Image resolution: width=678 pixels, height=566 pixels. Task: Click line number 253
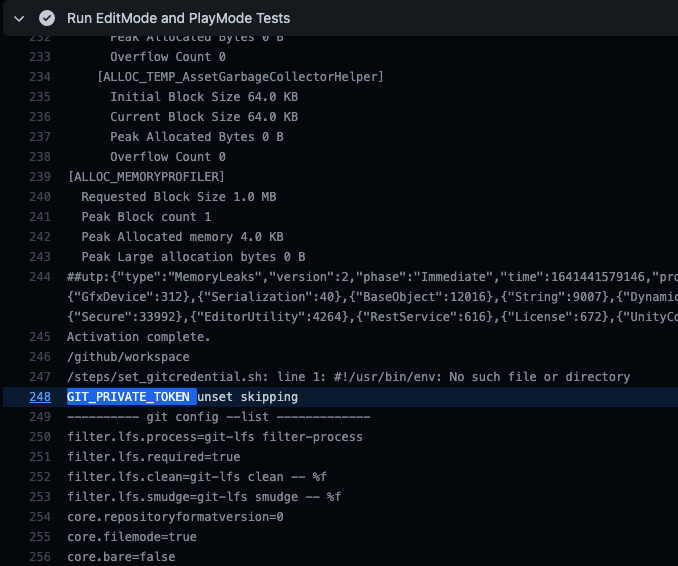coord(40,496)
